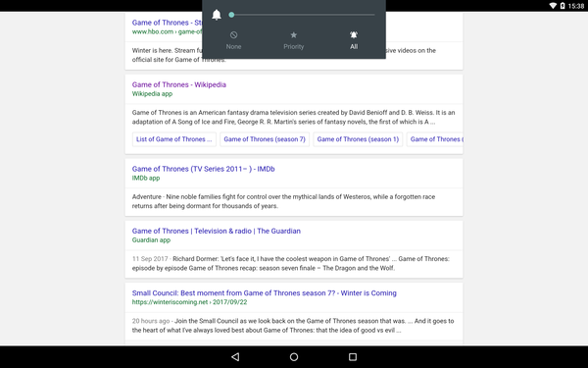Open The Guardian Game of Thrones result
The image size is (588, 368).
pyautogui.click(x=216, y=231)
